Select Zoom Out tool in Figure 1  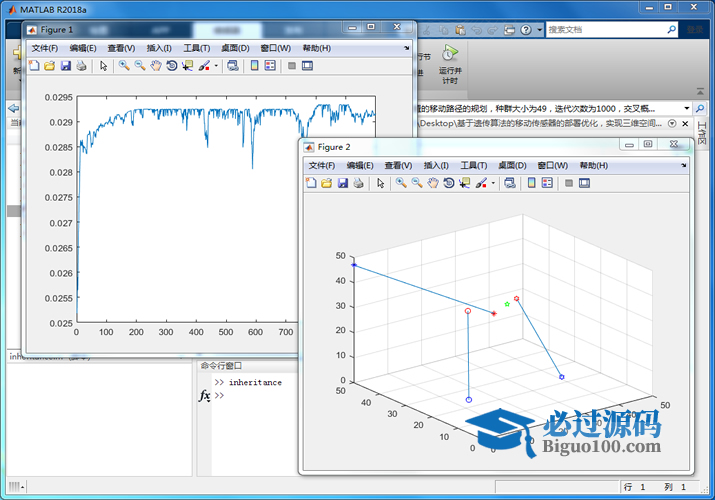140,66
